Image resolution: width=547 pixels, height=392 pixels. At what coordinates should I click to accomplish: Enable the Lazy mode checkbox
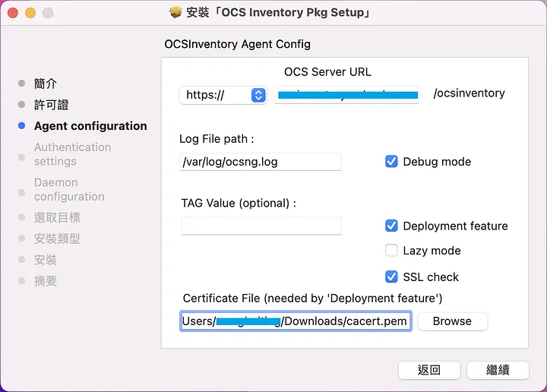392,251
